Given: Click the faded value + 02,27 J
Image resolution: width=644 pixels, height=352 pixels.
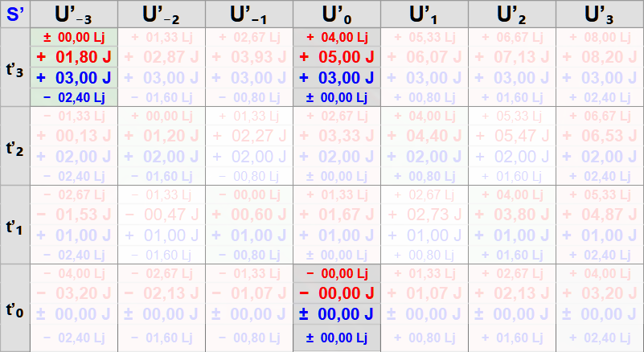Looking at the screenshot, I should [x=249, y=136].
